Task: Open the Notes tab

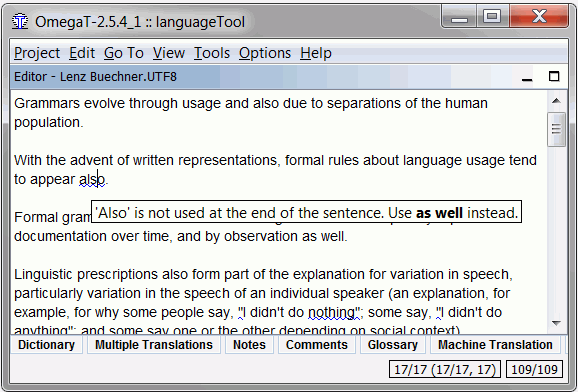Action: click(x=249, y=345)
